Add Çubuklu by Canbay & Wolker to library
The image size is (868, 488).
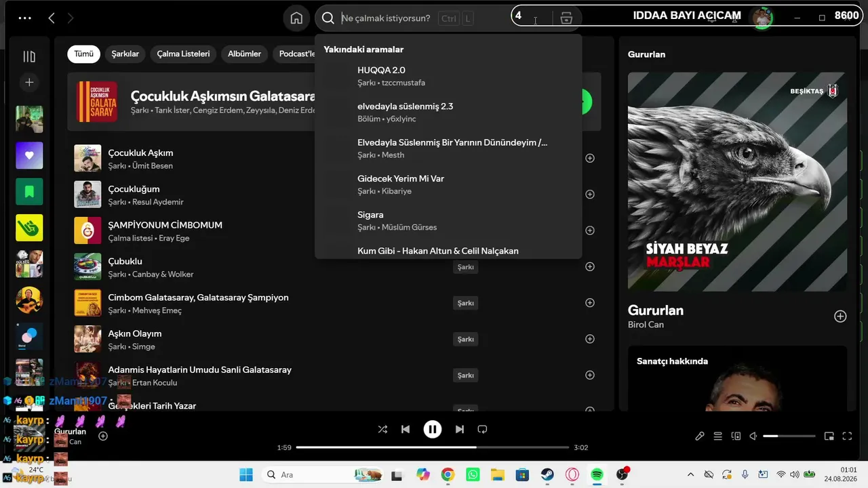pos(590,266)
